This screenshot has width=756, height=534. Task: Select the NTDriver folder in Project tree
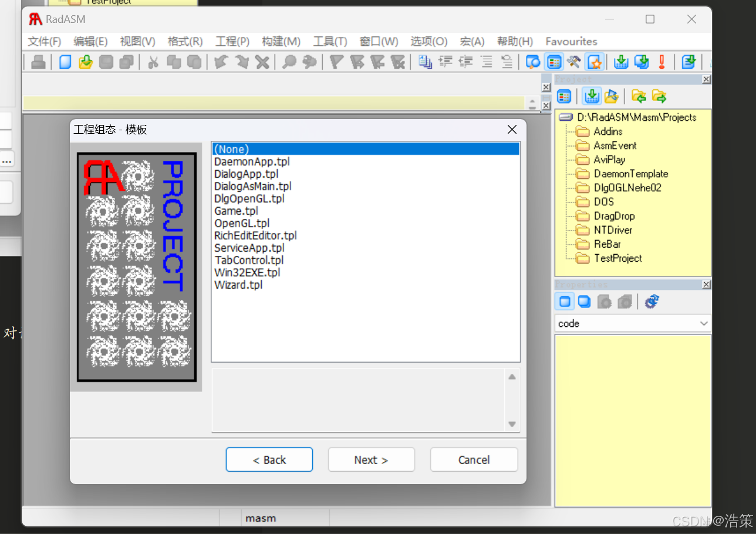click(613, 230)
